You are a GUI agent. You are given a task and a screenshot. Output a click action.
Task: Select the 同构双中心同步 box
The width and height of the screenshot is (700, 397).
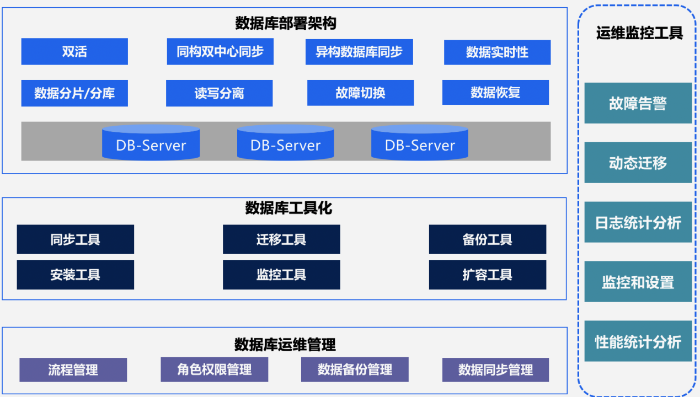coord(220,51)
